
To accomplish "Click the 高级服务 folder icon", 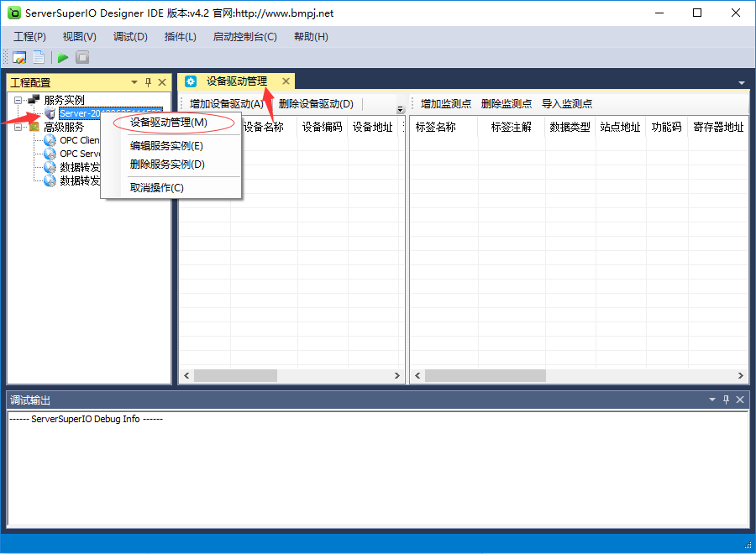I will 34,127.
